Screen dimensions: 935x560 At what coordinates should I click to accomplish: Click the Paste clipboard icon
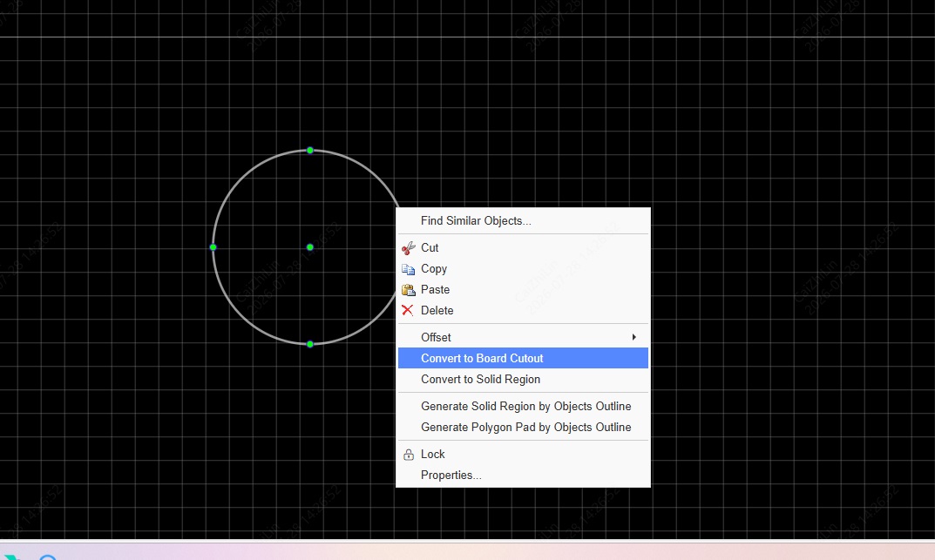(409, 290)
